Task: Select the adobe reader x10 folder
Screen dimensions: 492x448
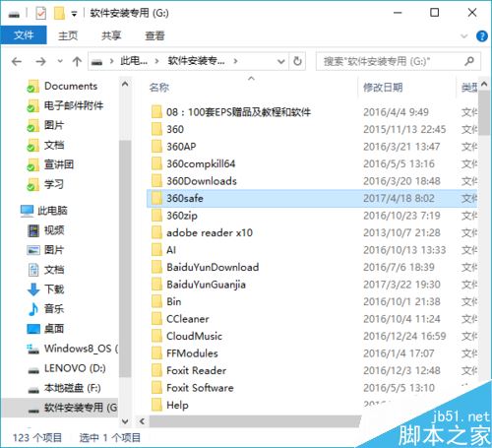Action: pos(210,232)
